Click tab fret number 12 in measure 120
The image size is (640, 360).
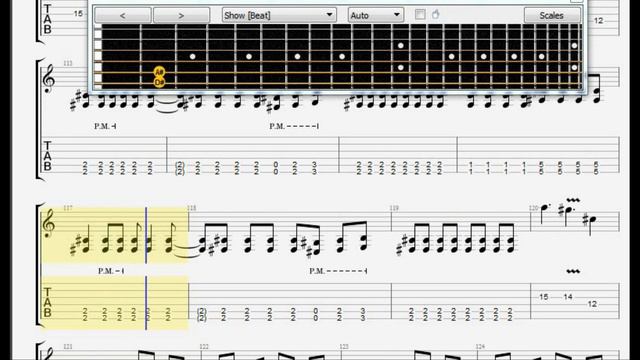(592, 304)
